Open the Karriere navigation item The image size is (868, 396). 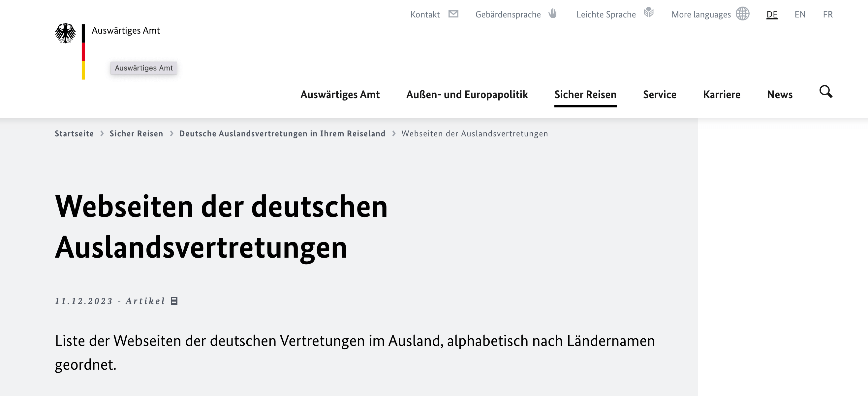[722, 95]
